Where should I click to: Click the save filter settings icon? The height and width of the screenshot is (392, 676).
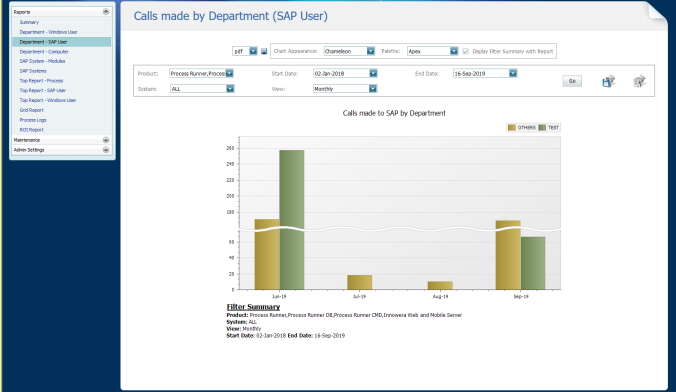click(x=608, y=81)
